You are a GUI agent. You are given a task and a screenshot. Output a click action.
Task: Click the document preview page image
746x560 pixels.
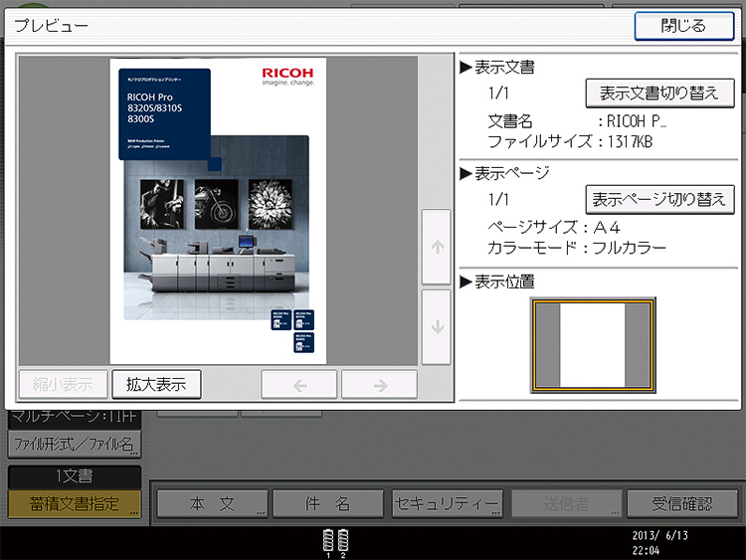pyautogui.click(x=218, y=211)
